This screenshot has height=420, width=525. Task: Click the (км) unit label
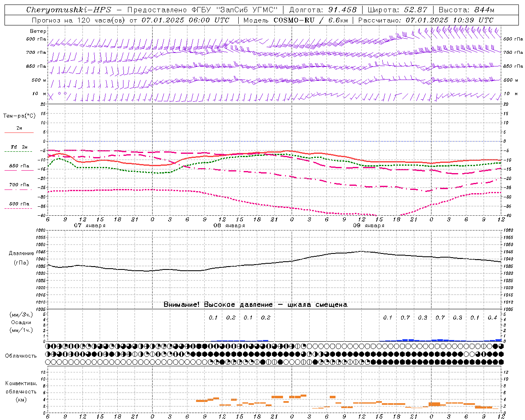tap(21, 399)
